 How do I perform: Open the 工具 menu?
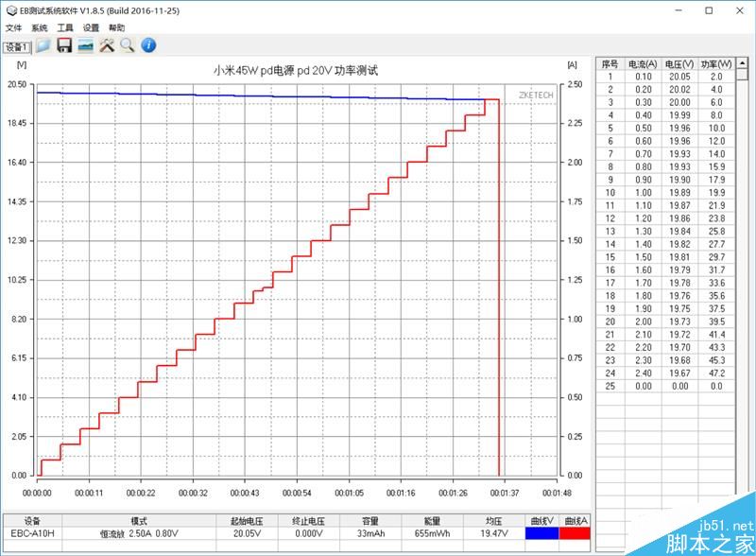(x=65, y=28)
